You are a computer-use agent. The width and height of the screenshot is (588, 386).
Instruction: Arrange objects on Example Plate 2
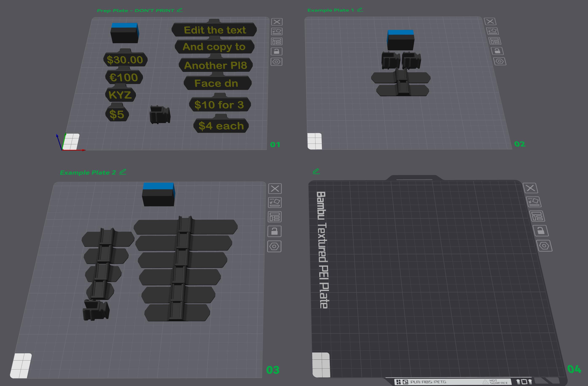coord(274,217)
